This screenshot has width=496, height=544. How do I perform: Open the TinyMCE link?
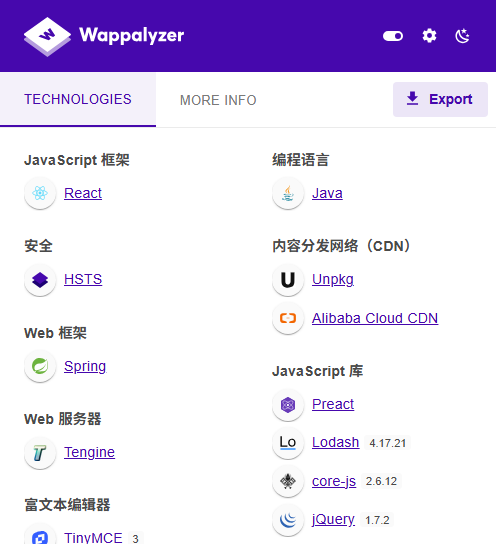(x=93, y=538)
